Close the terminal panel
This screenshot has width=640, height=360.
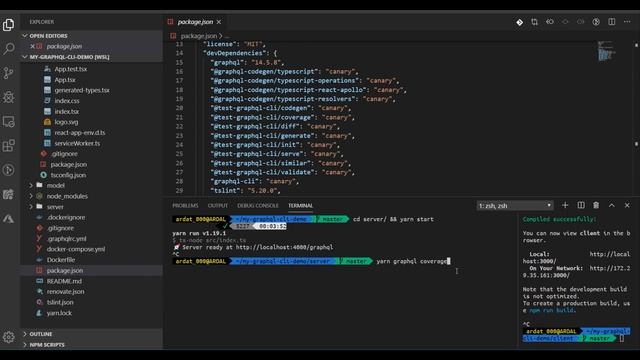(627, 205)
